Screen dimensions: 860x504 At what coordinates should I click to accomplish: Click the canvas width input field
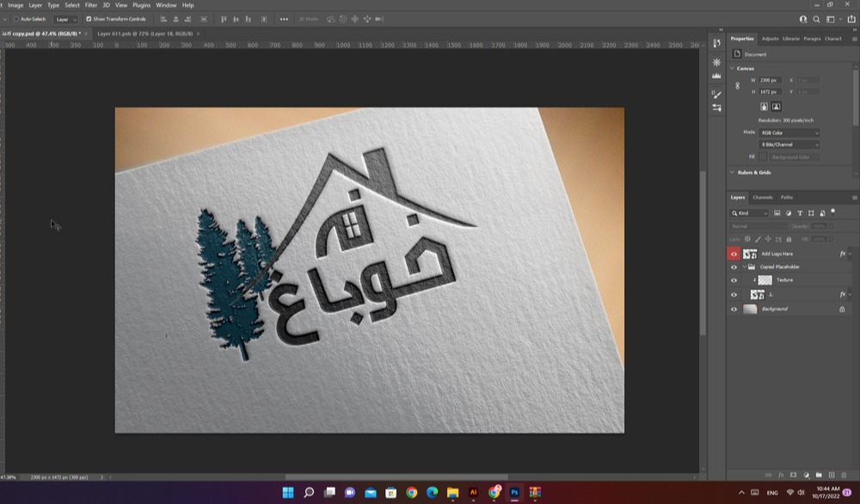[769, 80]
